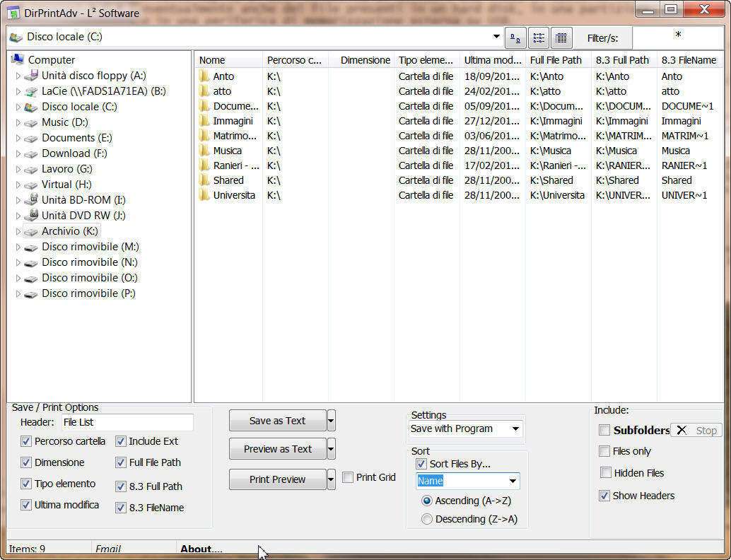Click the Music (D:) drive icon
Screen dimensions: 731x560
pos(31,122)
